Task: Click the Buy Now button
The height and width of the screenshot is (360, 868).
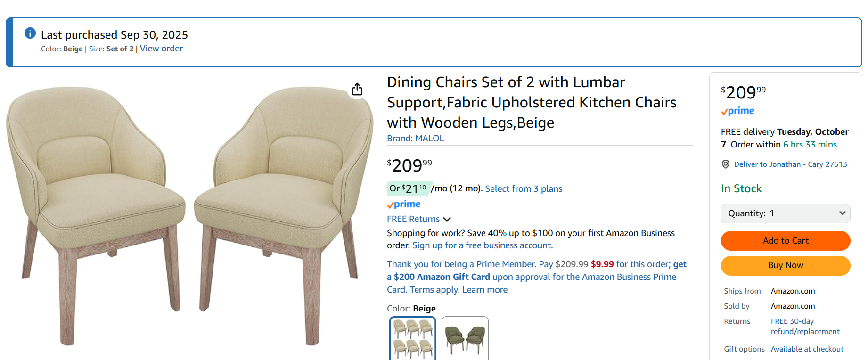Action: click(786, 265)
